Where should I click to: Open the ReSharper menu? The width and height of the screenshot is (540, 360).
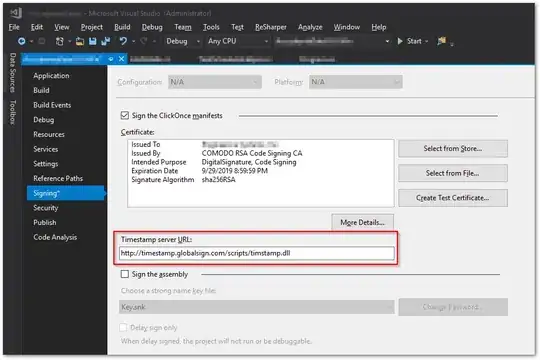pyautogui.click(x=271, y=27)
